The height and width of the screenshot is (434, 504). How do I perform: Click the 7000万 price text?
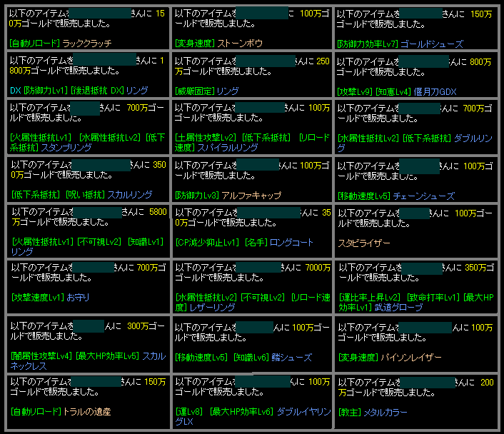click(318, 267)
